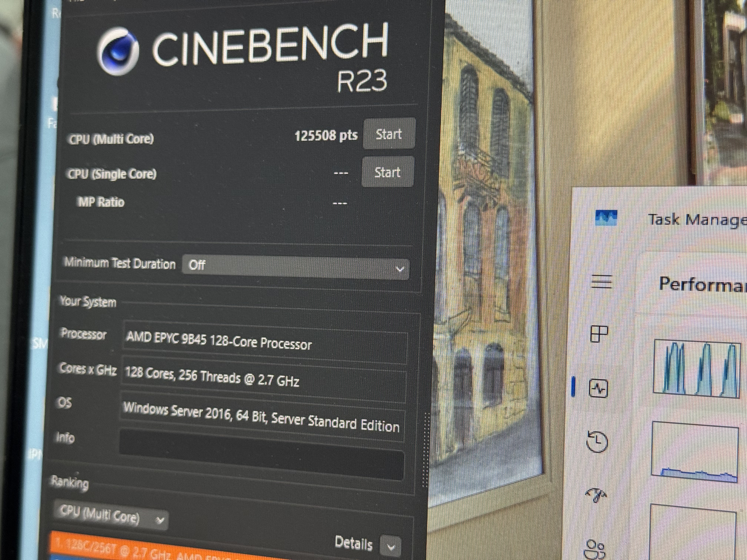
Task: Open Startup apps in Task Manager sidebar
Action: point(596,495)
